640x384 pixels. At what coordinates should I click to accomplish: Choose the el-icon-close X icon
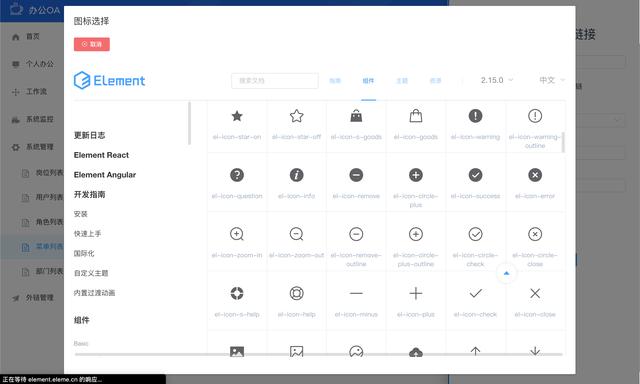(535, 293)
